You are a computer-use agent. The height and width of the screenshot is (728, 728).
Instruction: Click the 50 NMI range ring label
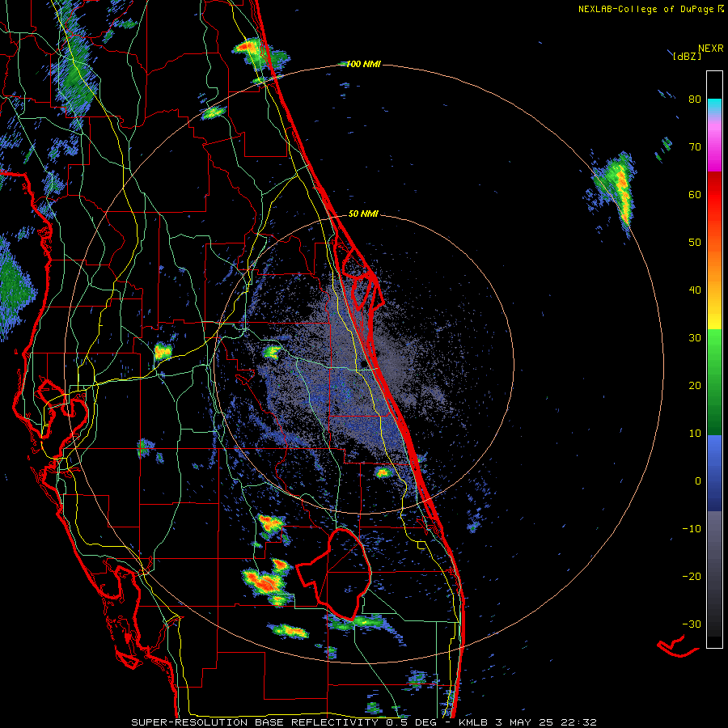[x=363, y=214]
